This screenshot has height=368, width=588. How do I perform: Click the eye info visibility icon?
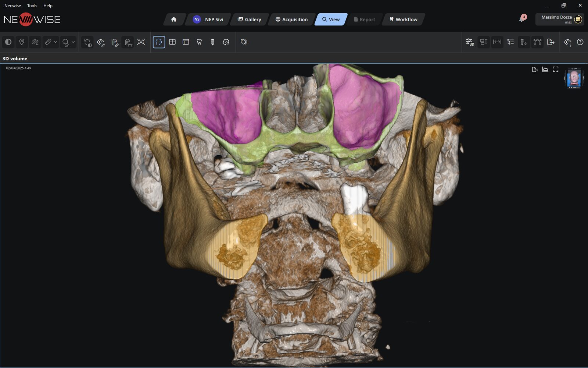point(568,42)
